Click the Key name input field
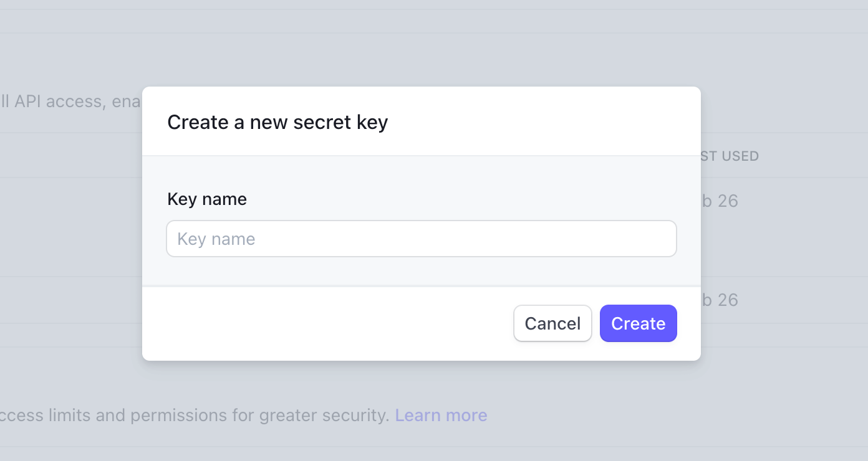Screen dimensions: 868x461 tap(421, 239)
